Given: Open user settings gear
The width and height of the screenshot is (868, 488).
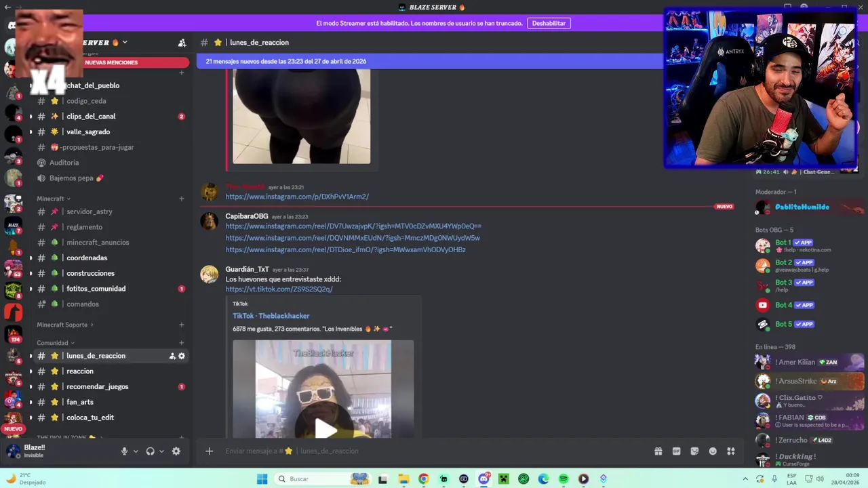Looking at the screenshot, I should [x=176, y=451].
